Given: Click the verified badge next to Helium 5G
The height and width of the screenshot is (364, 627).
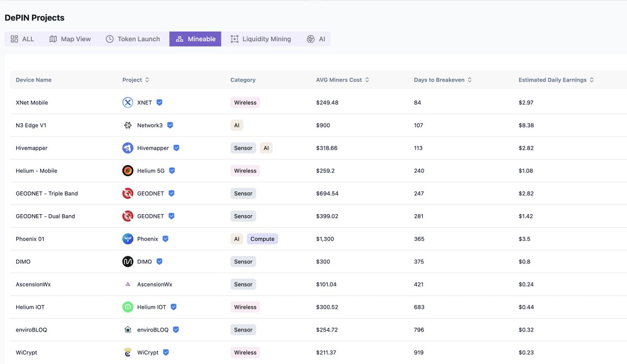Looking at the screenshot, I should pos(172,171).
